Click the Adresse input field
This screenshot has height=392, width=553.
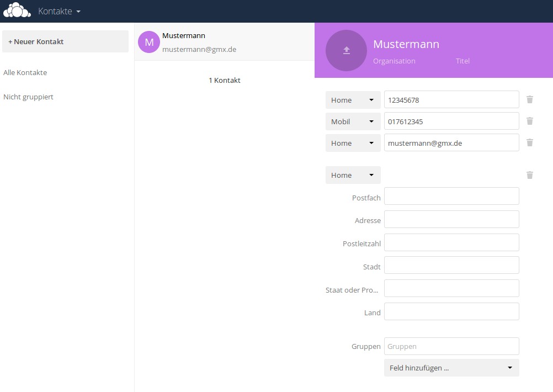click(x=451, y=219)
